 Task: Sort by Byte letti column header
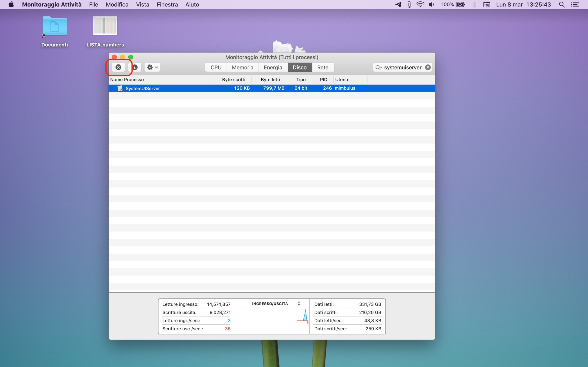click(x=270, y=80)
